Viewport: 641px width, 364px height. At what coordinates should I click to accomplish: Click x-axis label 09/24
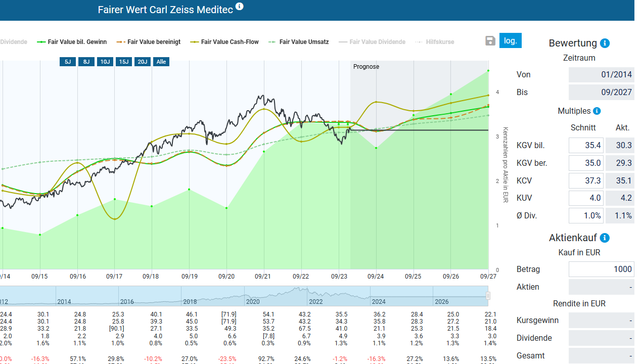click(376, 277)
